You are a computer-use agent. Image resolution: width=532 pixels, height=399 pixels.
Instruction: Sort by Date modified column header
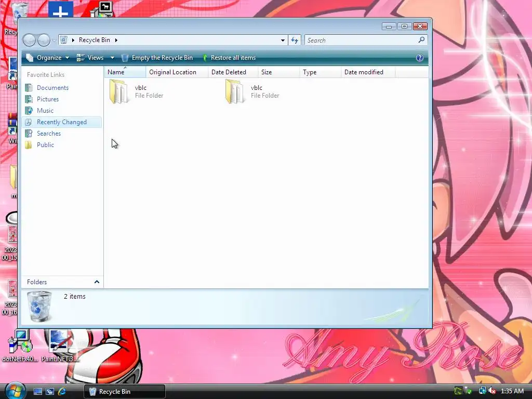(x=368, y=72)
